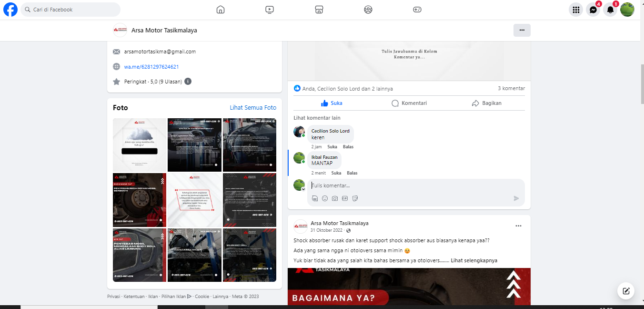Attach a photo via camera icon

click(x=335, y=198)
